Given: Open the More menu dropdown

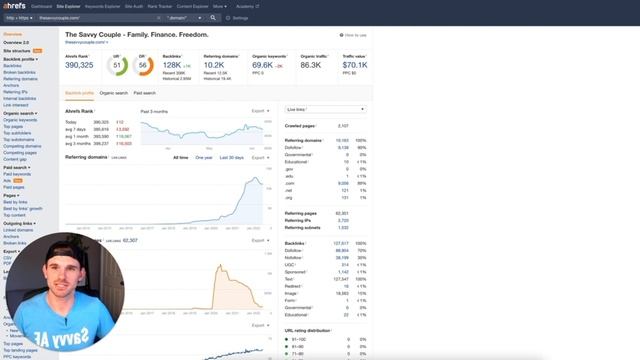Looking at the screenshot, I should coord(220,7).
